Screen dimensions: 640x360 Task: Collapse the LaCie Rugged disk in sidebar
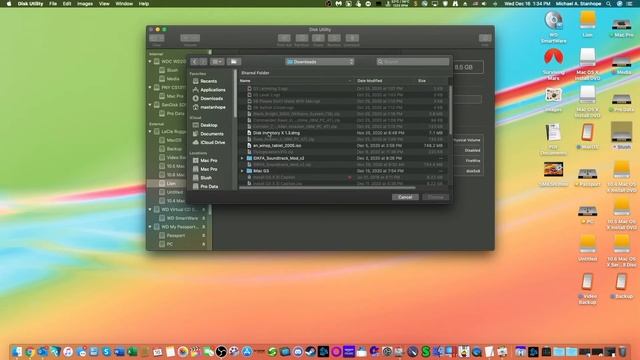(150, 131)
